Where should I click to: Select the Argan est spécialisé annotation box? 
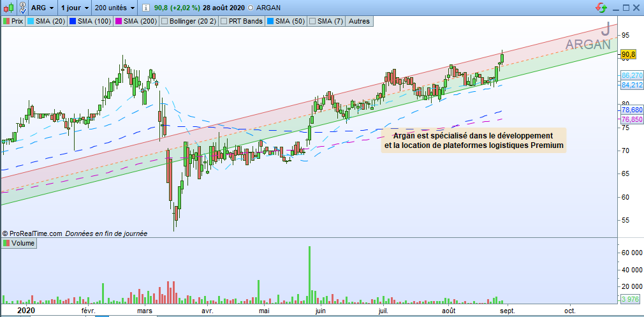(x=473, y=140)
